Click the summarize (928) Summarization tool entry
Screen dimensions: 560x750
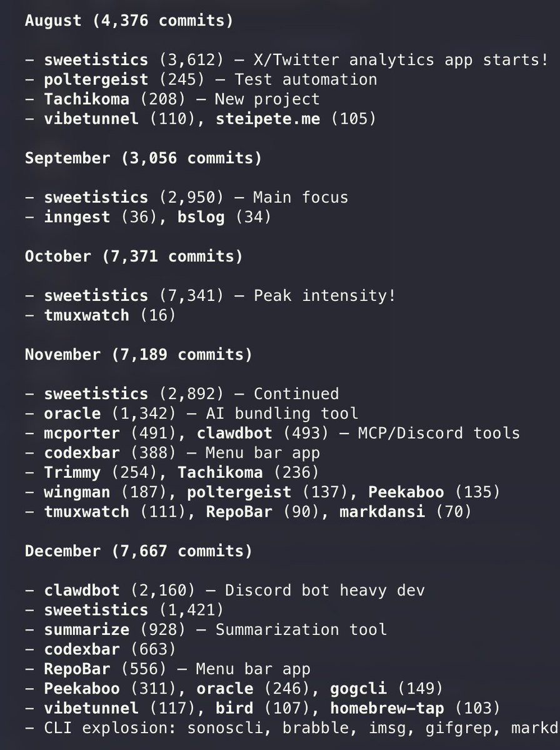[x=216, y=629]
